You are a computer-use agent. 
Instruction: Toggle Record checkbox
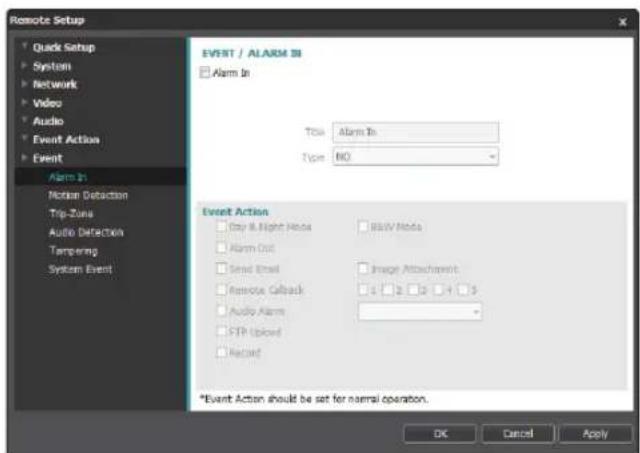coord(221,352)
